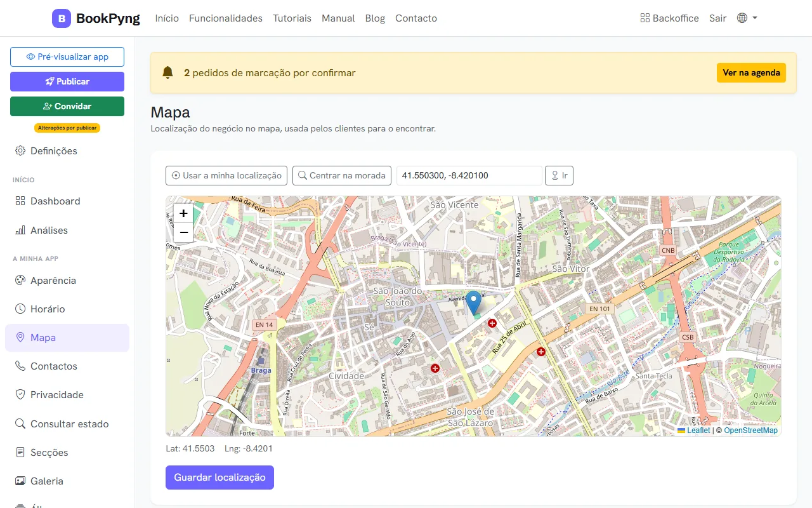The width and height of the screenshot is (812, 508).
Task: Click Sair to log out
Action: pos(717,18)
